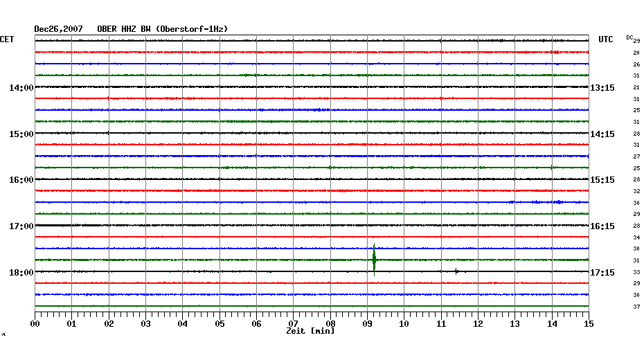Viewport: 644px width, 342px height.
Task: Click the DC value 33
Action: pos(636,272)
